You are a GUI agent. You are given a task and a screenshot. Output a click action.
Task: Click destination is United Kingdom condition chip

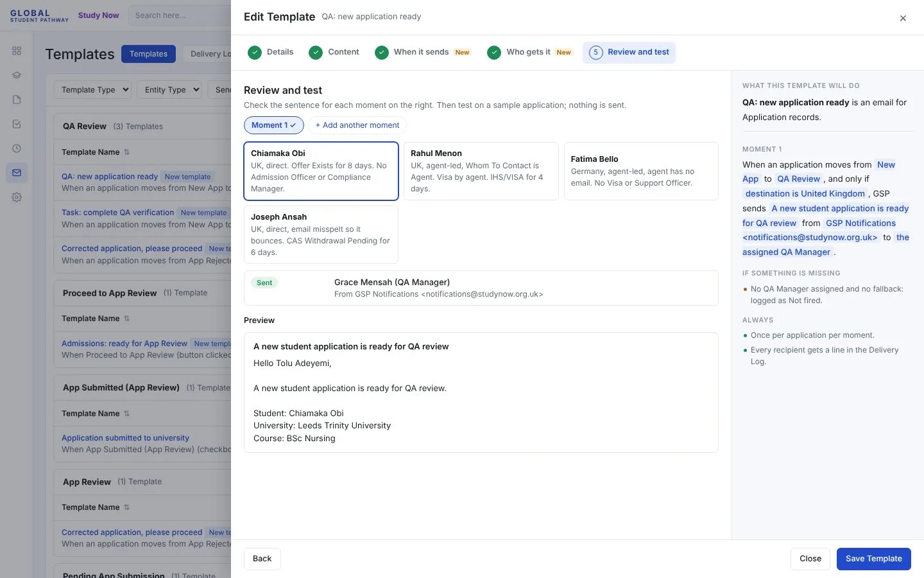pos(805,194)
